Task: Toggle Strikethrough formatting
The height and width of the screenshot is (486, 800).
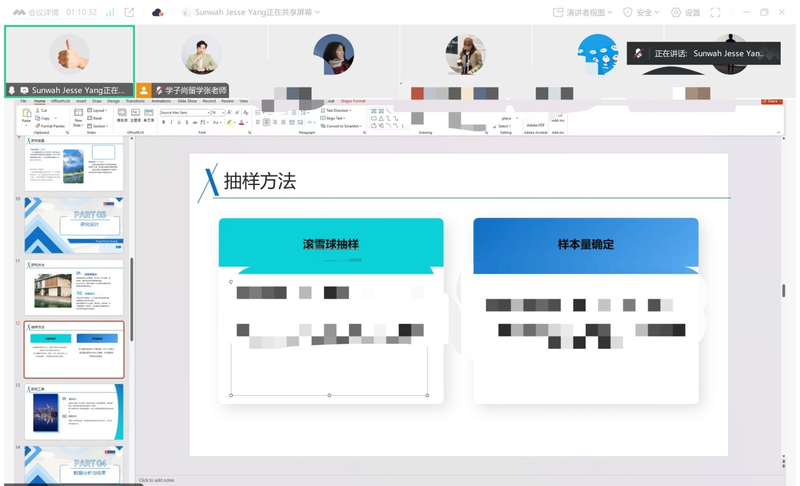Action: pos(195,122)
